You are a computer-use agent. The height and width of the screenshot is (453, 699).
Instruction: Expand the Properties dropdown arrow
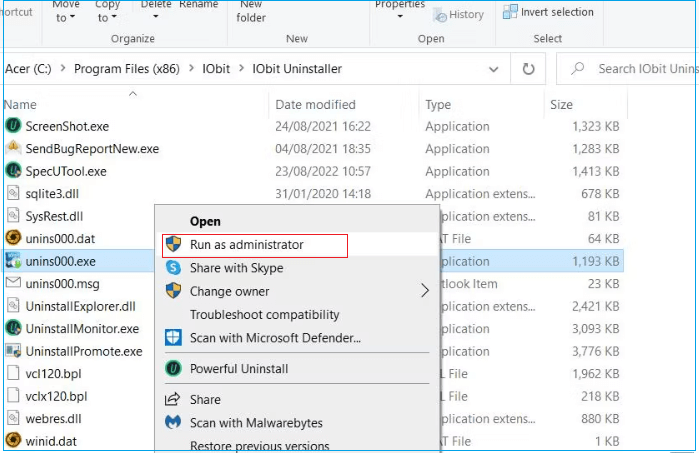click(399, 17)
